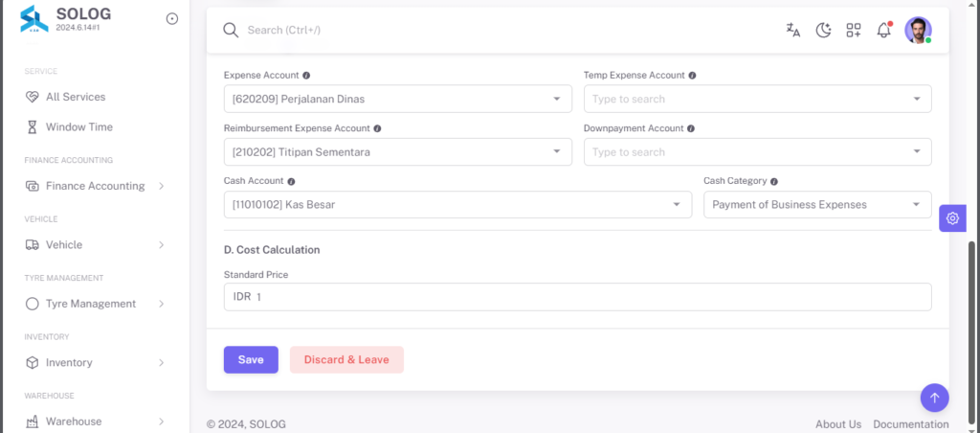This screenshot has height=433, width=980.
Task: Open the user avatar menu
Action: pyautogui.click(x=918, y=30)
